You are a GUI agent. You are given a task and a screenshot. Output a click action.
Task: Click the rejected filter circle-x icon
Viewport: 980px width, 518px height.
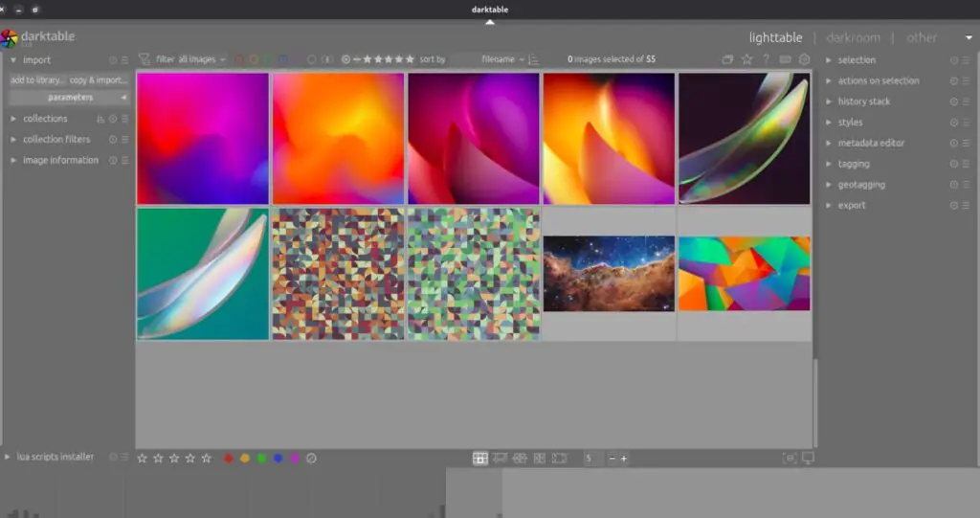point(345,59)
